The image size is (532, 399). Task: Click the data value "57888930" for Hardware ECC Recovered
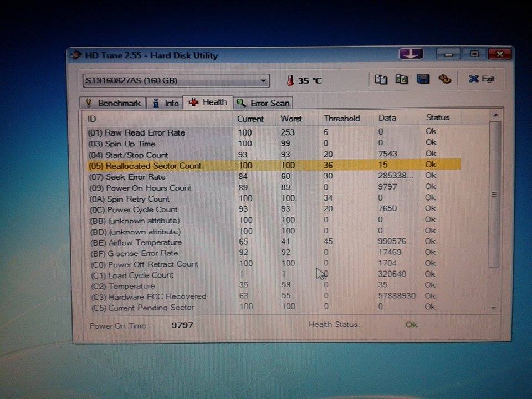[x=397, y=296]
